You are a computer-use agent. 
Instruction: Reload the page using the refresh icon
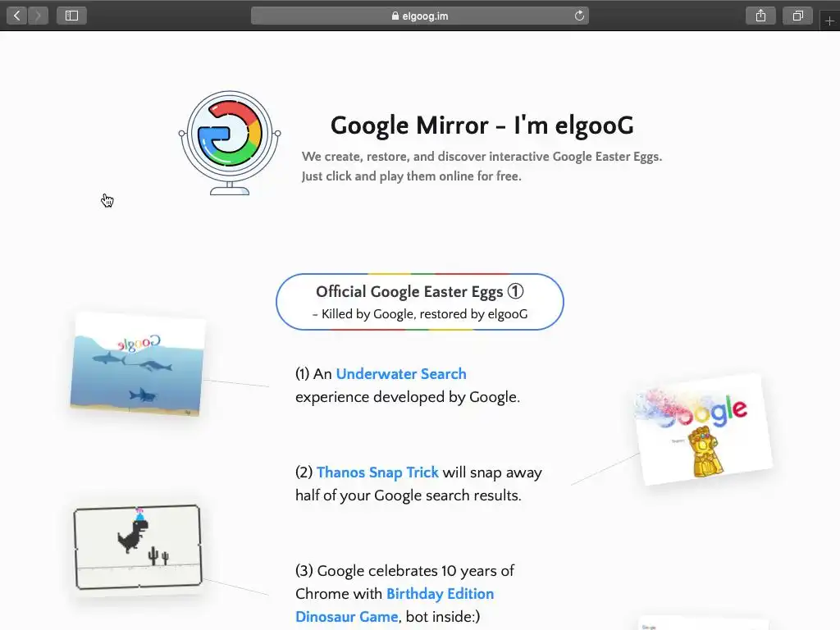click(x=579, y=16)
